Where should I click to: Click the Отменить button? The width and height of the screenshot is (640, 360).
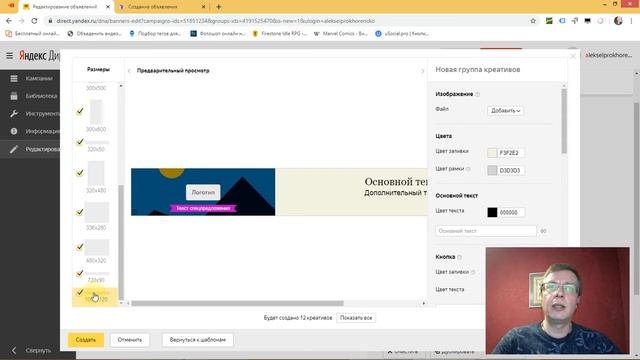pos(130,340)
